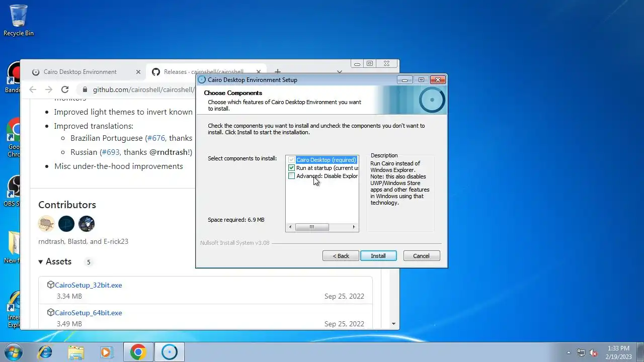This screenshot has width=644, height=362.
Task: Click the taskbar clock
Action: [x=619, y=352]
